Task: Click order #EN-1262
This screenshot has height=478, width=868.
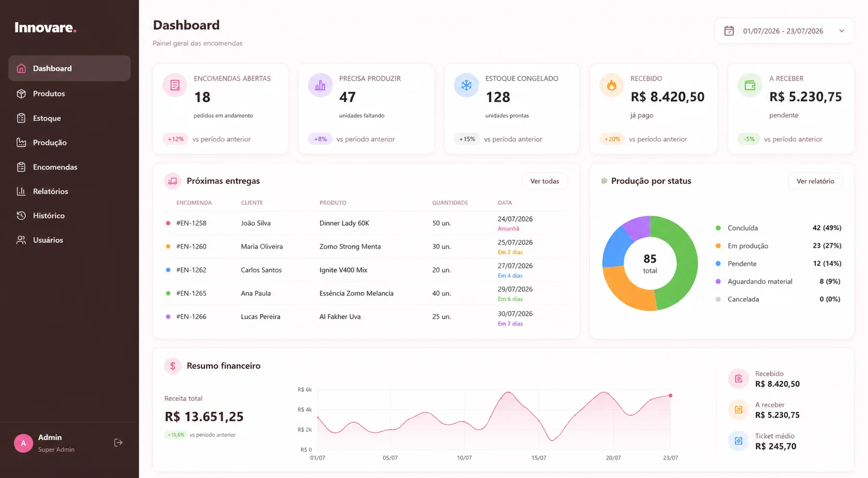Action: pos(191,270)
